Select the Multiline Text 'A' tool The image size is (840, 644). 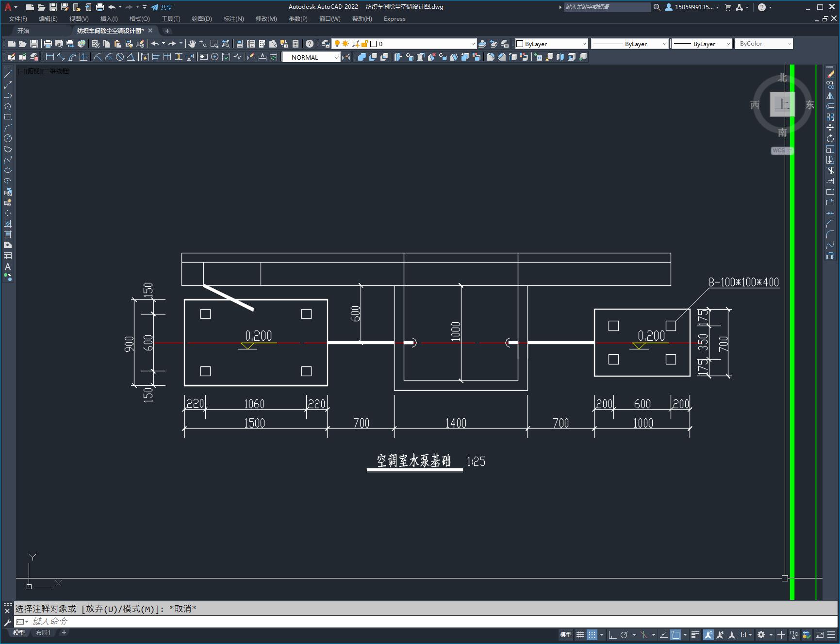[8, 266]
